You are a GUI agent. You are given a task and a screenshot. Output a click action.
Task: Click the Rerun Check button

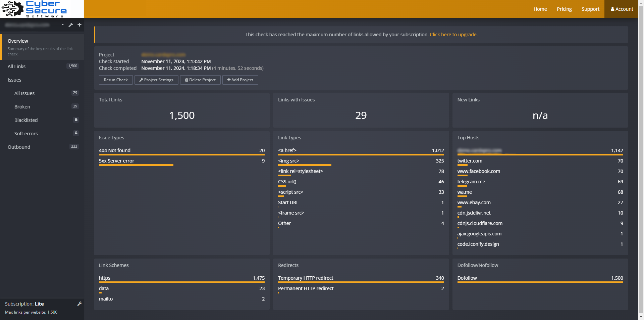pos(116,80)
